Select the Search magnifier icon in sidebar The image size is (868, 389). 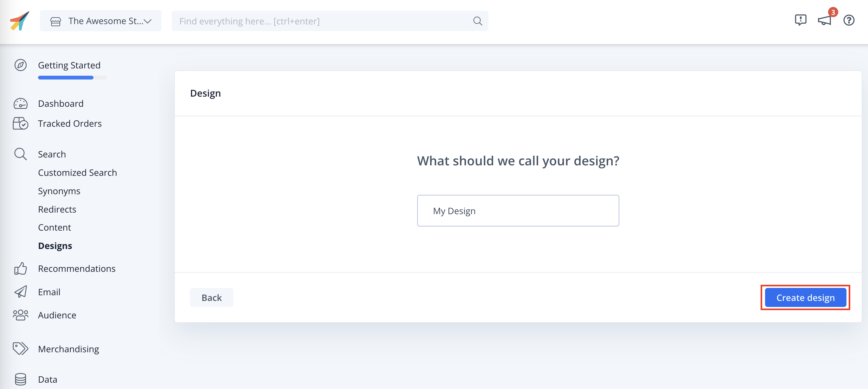pyautogui.click(x=21, y=154)
